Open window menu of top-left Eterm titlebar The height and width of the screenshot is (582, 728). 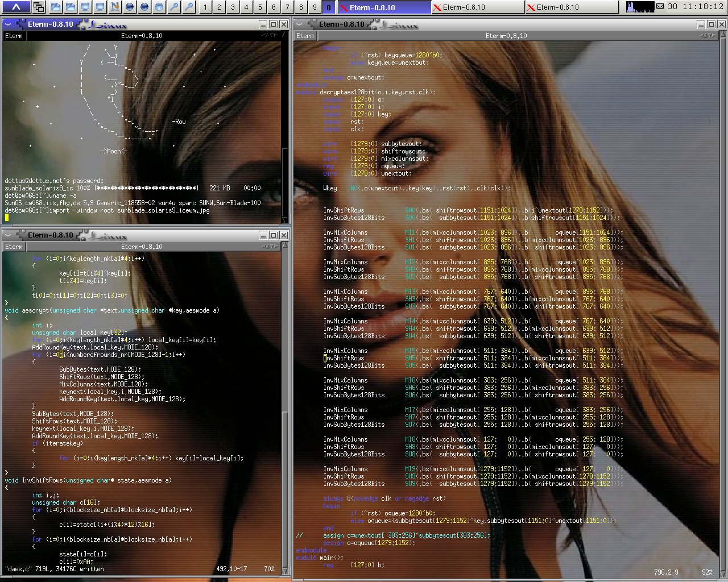coord(9,24)
